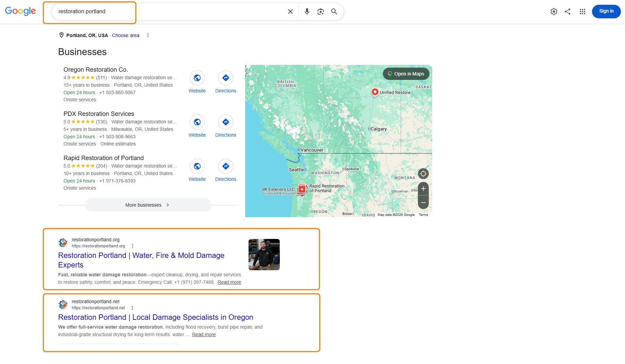
Task: Click the Terms link on map
Action: click(423, 215)
